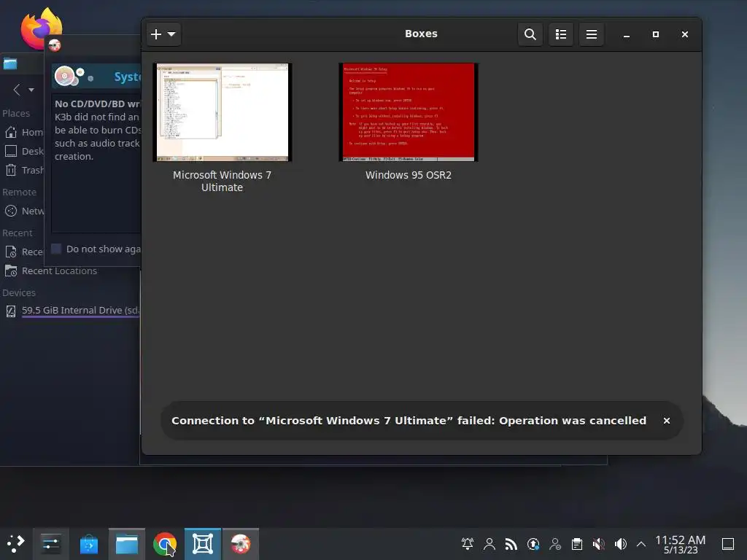Expand hidden system tray icons arrow
Viewport: 747px width, 560px height.
[x=641, y=544]
